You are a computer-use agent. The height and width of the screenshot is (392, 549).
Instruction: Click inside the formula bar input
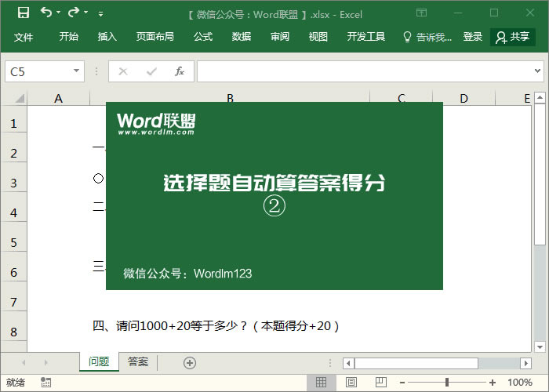[x=361, y=71]
